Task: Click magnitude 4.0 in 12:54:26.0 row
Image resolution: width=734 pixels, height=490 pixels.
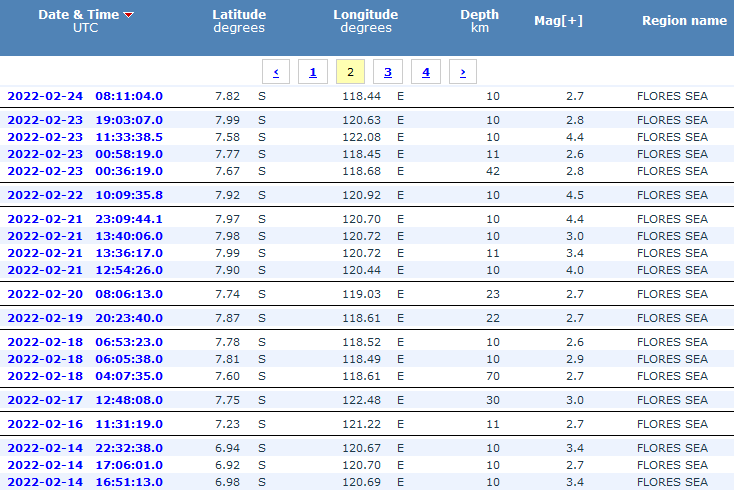Action: (x=575, y=270)
